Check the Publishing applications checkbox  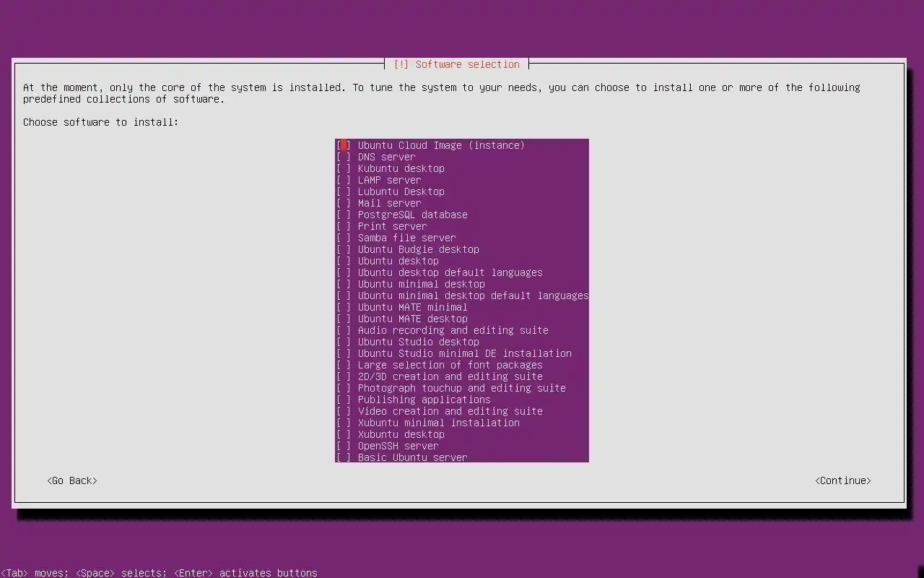coord(344,400)
